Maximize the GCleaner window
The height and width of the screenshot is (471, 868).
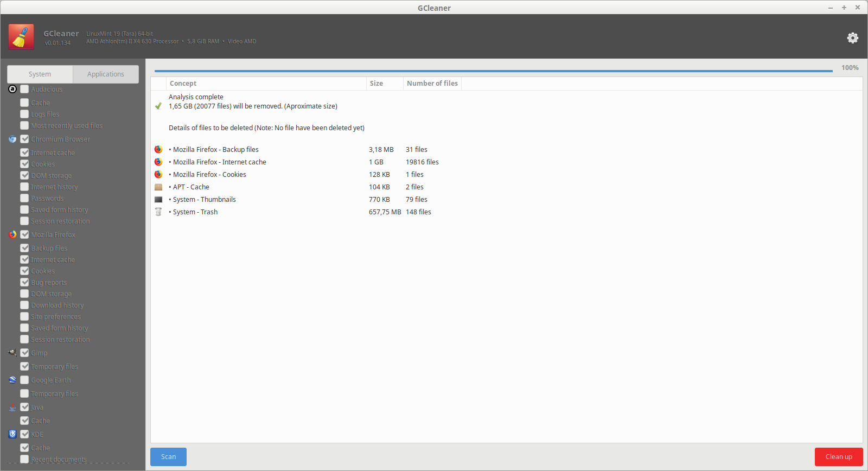click(844, 8)
